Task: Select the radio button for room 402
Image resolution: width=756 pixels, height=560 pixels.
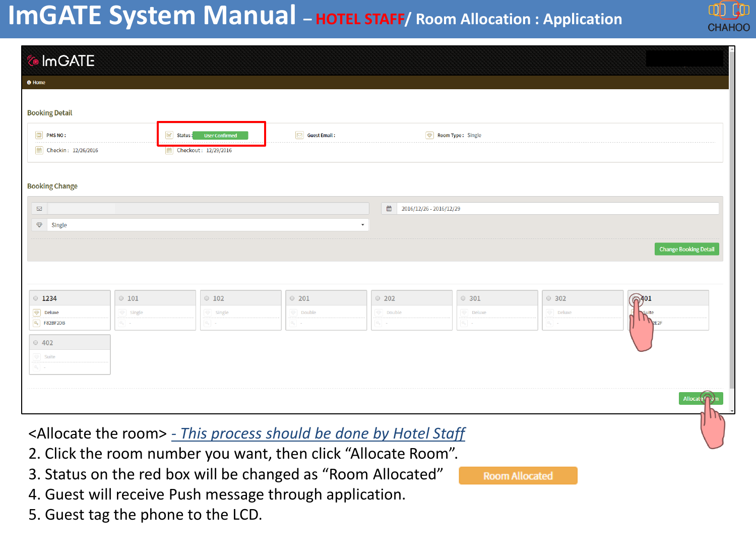Action: coord(35,342)
